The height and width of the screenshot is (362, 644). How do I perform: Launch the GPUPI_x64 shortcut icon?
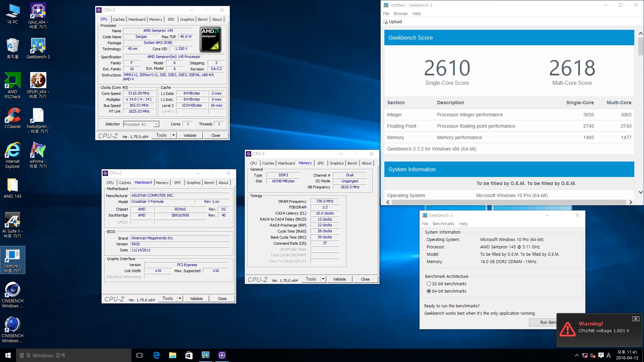pyautogui.click(x=38, y=85)
